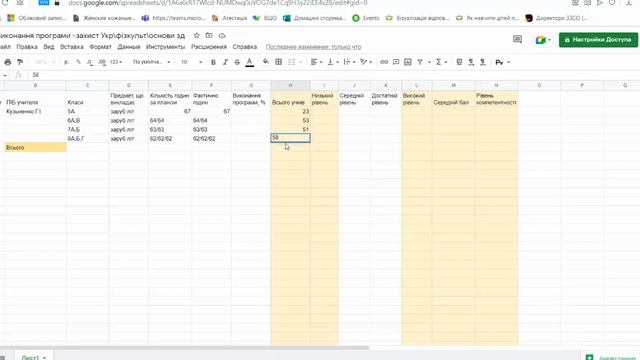Open the text color picker
Image resolution: width=640 pixels, height=360 pixels.
pos(250,62)
